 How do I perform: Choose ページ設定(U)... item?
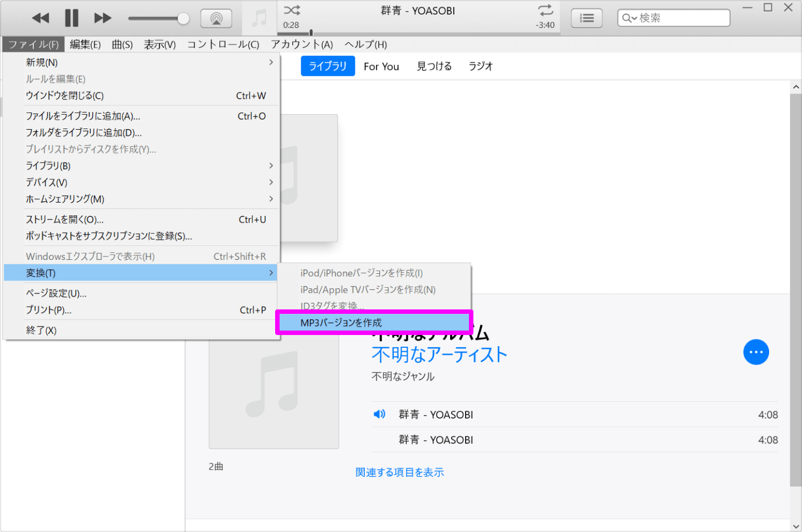coord(140,294)
